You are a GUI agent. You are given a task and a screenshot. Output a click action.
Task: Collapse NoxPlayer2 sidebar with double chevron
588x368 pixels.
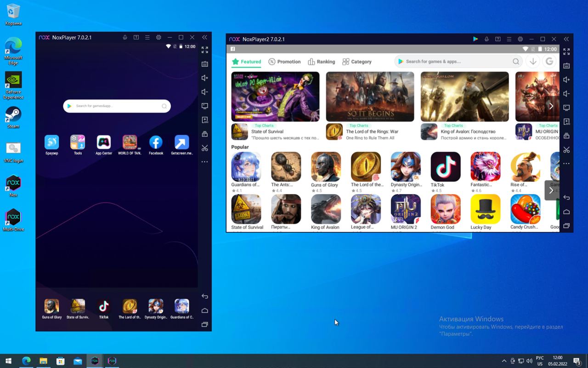[566, 39]
